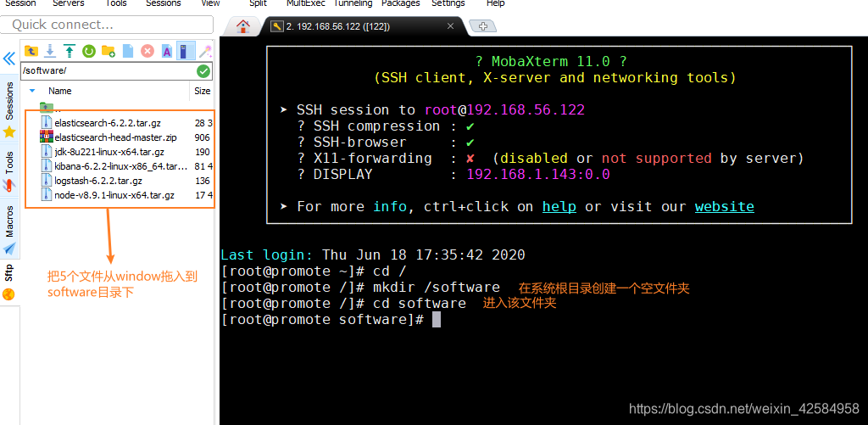Click the rename (letter A) toolbar icon

[167, 52]
